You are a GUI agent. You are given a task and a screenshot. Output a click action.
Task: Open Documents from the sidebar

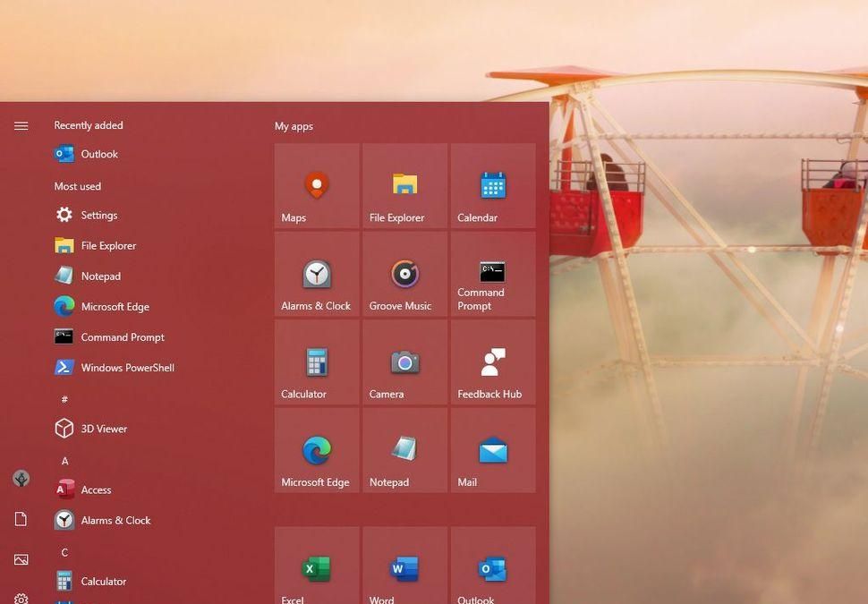pos(21,519)
